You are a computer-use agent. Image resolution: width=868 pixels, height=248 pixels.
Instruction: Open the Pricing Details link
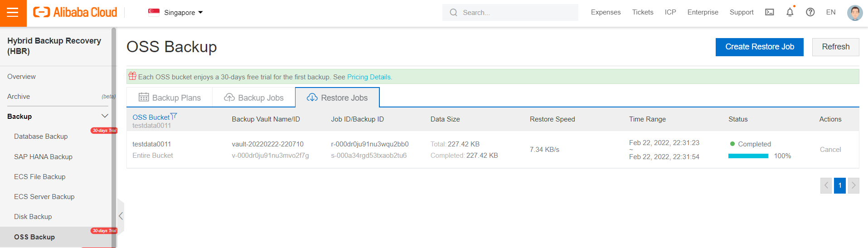pyautogui.click(x=369, y=77)
